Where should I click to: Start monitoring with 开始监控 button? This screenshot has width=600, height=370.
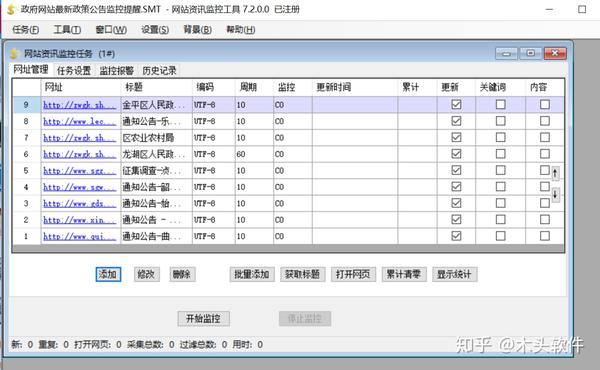(204, 319)
